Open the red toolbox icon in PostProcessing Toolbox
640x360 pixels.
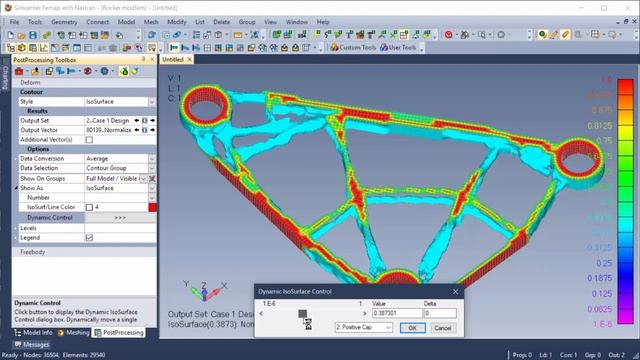click(x=19, y=71)
